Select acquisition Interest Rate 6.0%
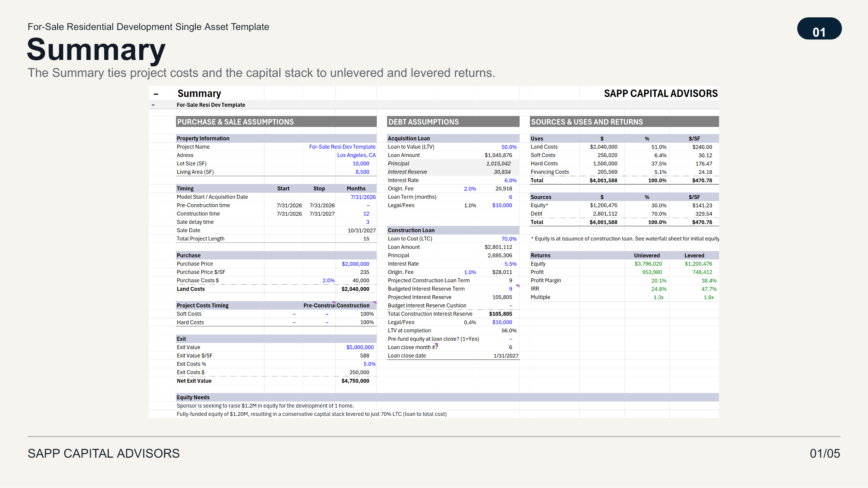 (x=510, y=180)
